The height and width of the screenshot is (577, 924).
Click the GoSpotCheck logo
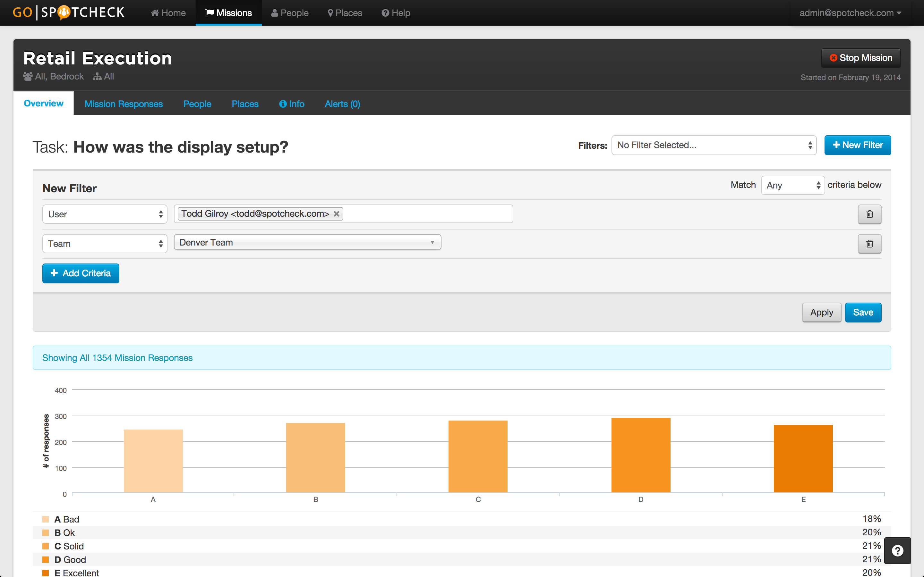point(69,13)
